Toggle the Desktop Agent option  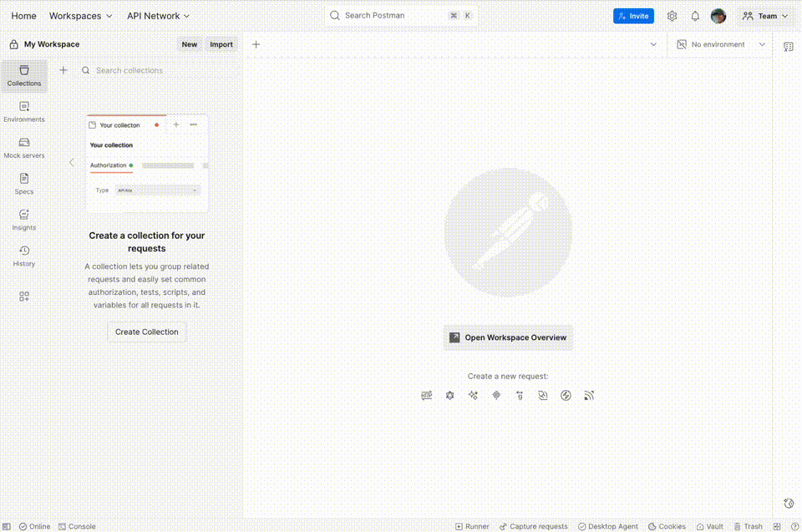(x=608, y=526)
